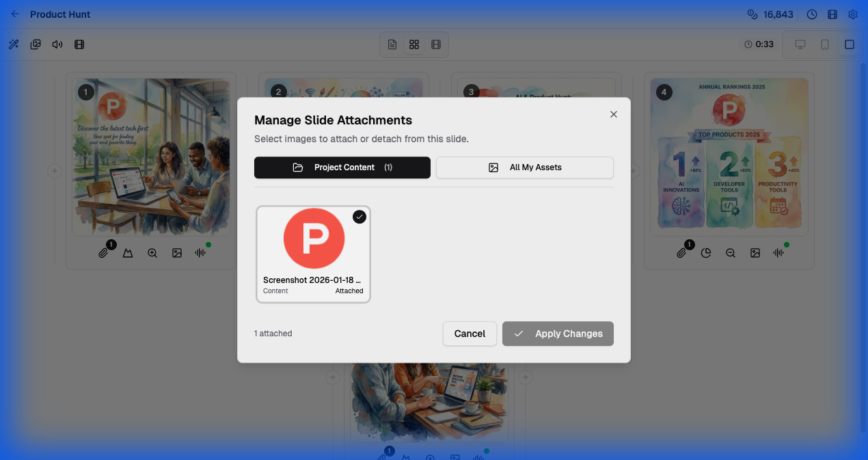This screenshot has height=460, width=868.
Task: Click the plus button right of bottom slide
Action: [525, 377]
